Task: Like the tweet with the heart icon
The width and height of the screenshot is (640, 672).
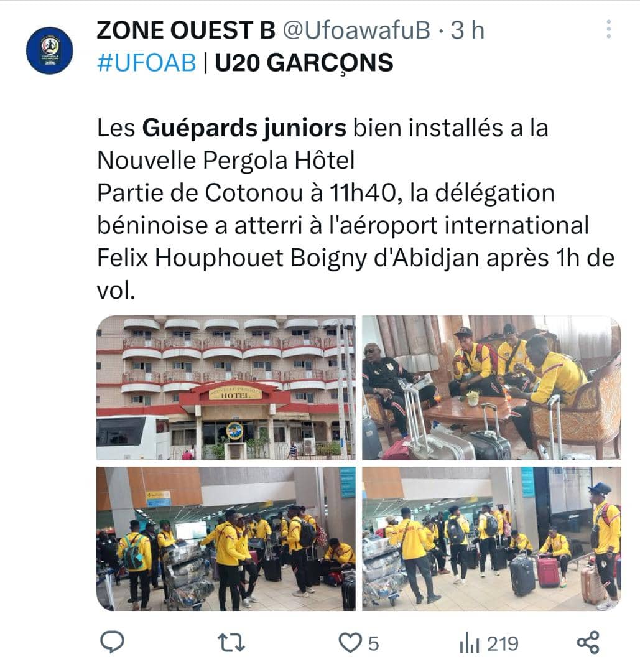Action: 350,643
